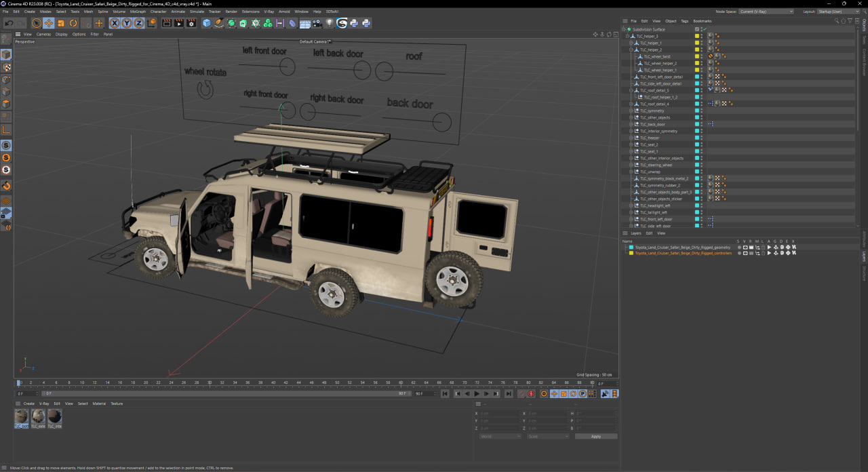Image resolution: width=868 pixels, height=472 pixels.
Task: Click Render View clapperboard icon
Action: pyautogui.click(x=167, y=23)
